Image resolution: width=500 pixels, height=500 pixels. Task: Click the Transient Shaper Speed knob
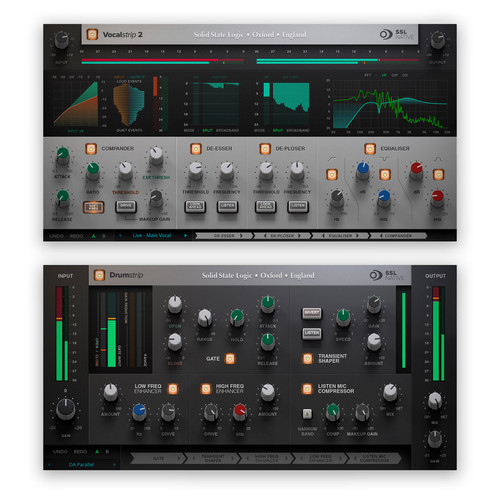(x=343, y=317)
